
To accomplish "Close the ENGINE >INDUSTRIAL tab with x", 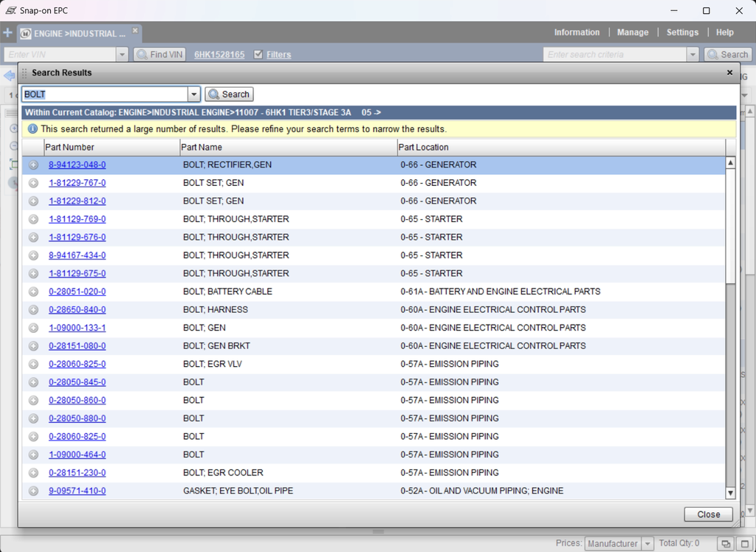I will [x=135, y=30].
